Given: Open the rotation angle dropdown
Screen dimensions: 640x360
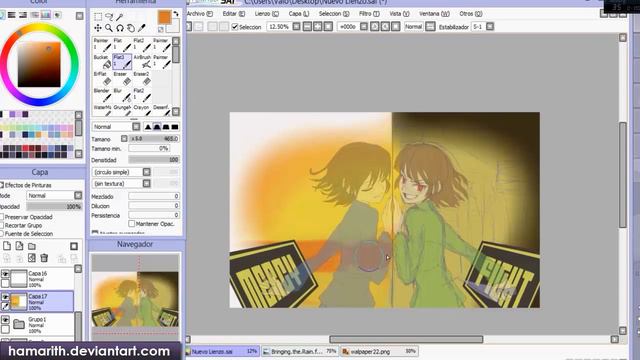Looking at the screenshot, I should click(364, 27).
